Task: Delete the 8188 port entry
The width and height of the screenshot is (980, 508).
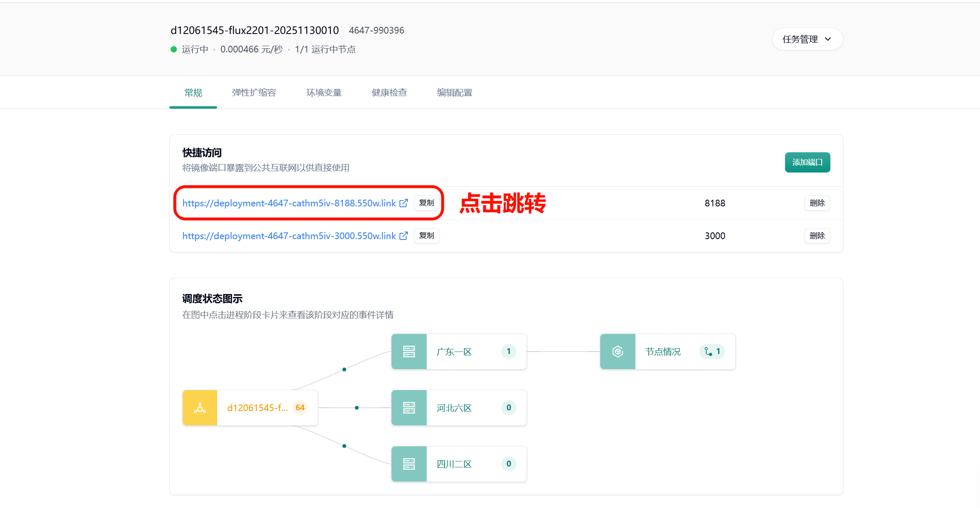Action: (x=817, y=203)
